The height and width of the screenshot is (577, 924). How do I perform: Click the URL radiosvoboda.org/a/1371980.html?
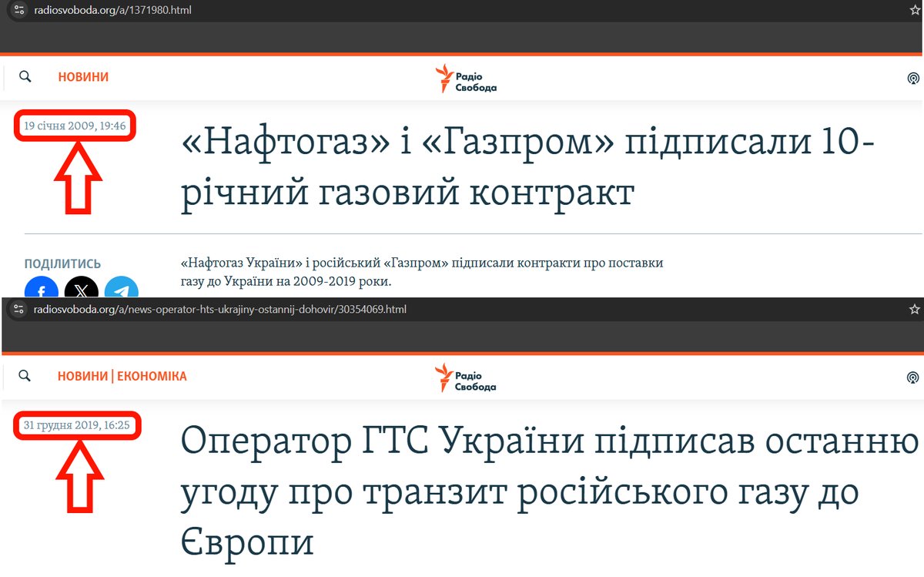point(112,10)
